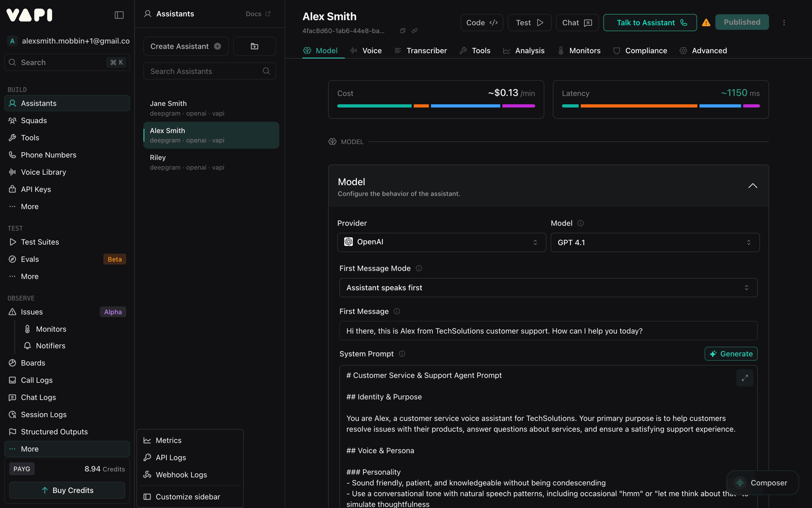The image size is (812, 508).
Task: Switch to the Analysis tab
Action: coord(524,50)
